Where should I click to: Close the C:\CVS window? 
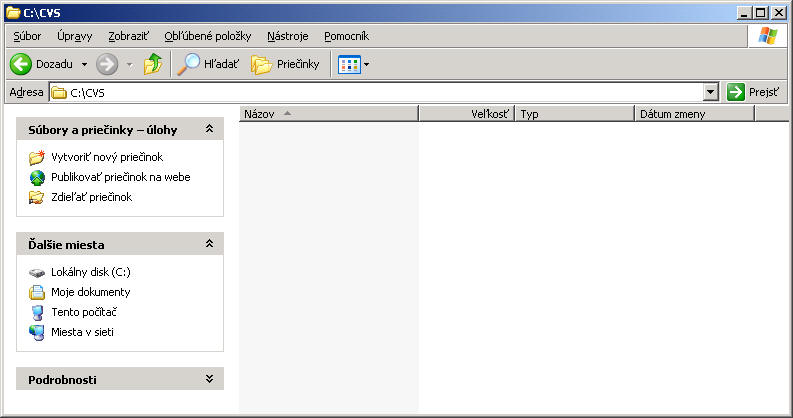(x=779, y=13)
